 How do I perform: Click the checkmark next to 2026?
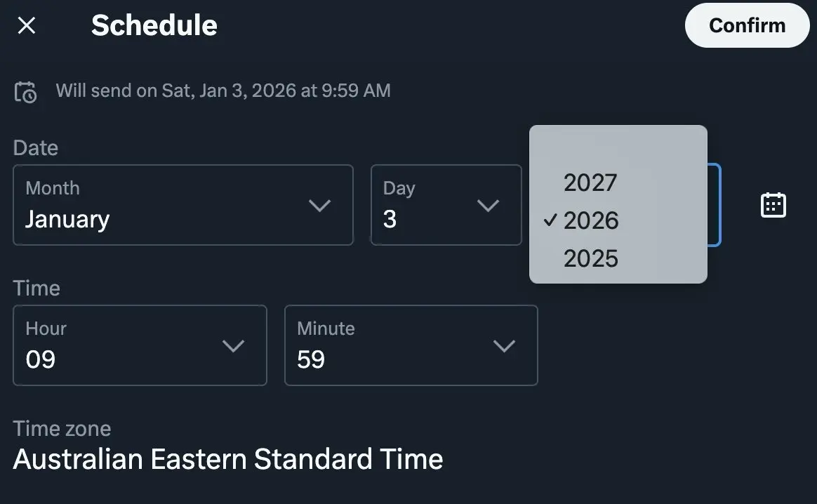point(551,220)
